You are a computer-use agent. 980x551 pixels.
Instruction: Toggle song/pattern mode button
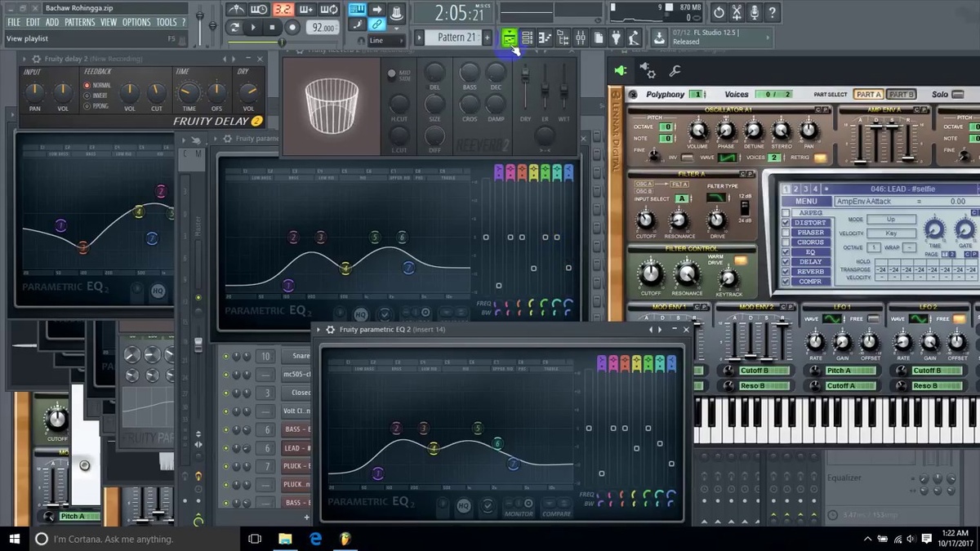[x=234, y=28]
